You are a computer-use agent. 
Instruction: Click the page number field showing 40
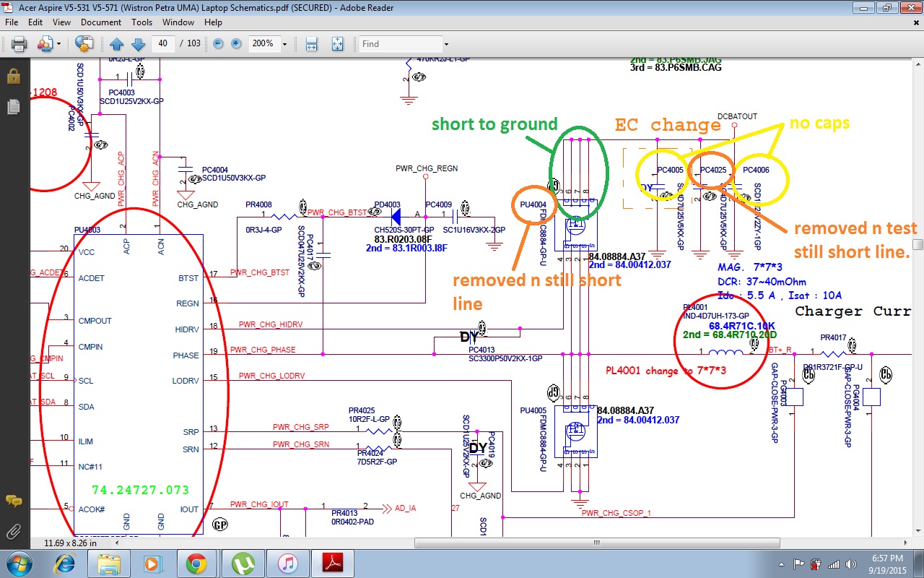click(162, 44)
